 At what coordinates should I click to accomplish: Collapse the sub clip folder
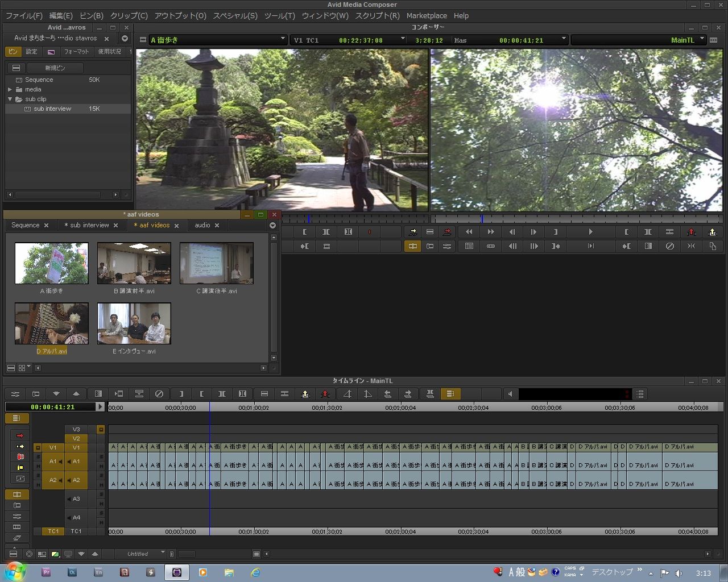click(10, 99)
